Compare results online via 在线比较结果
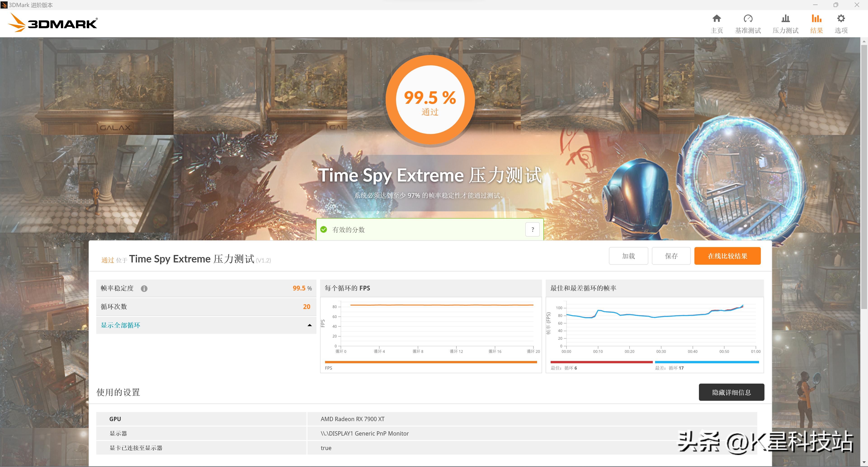 tap(727, 256)
